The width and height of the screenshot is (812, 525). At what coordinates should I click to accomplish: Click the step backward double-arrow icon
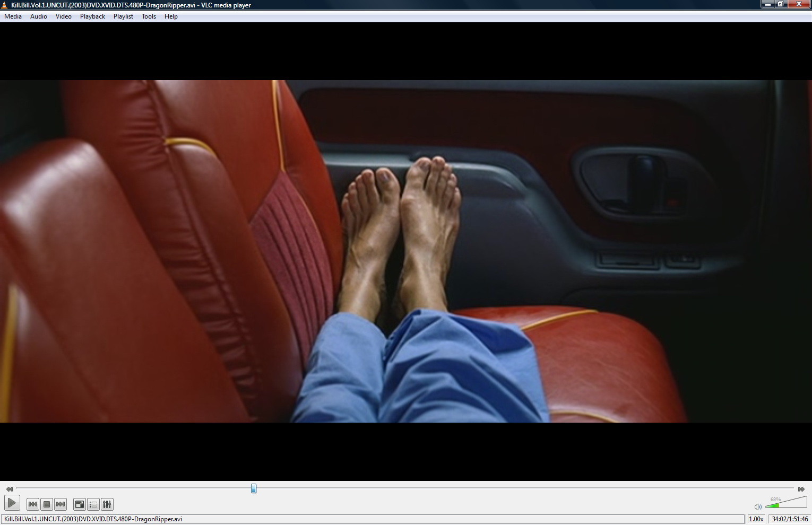point(9,489)
